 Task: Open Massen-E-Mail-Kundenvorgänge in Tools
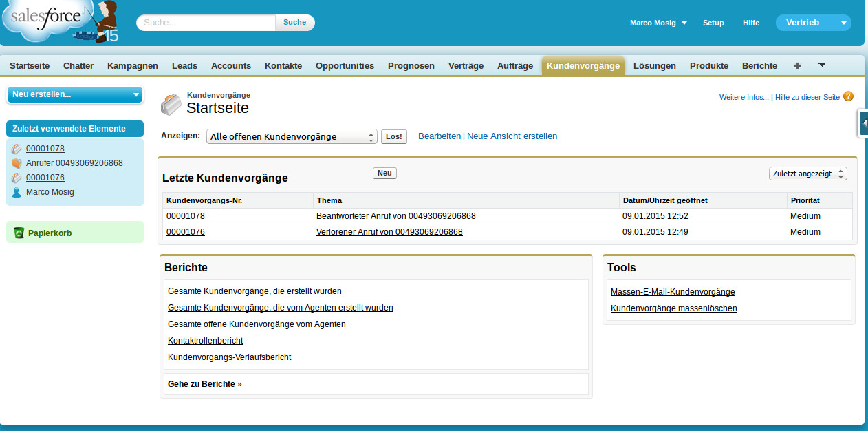[673, 292]
